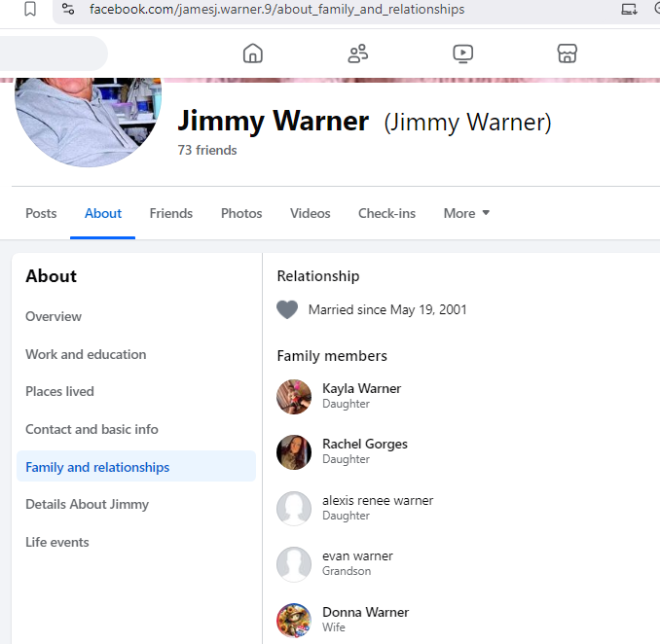
Task: Open the Watch video icon
Action: pos(463,54)
